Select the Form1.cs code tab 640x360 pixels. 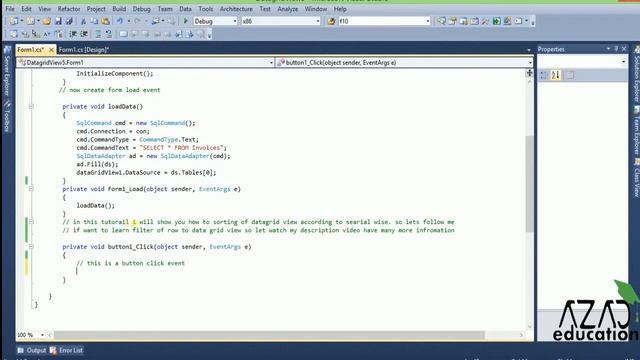coord(30,50)
